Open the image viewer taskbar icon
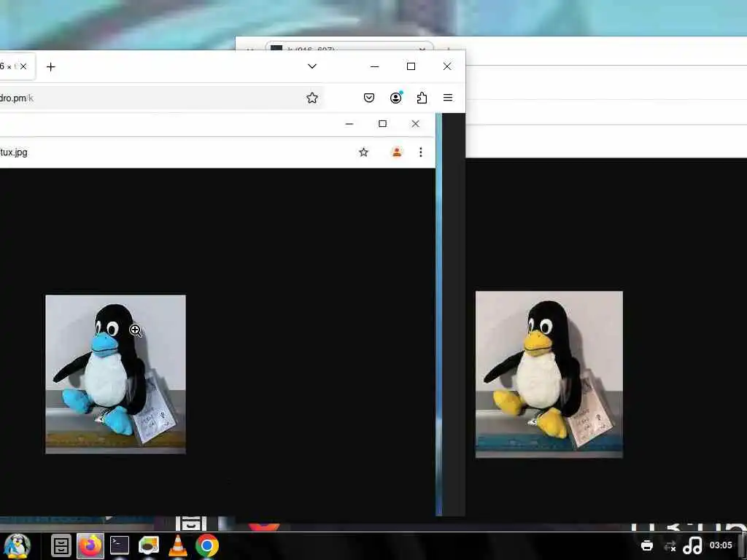Screen dimensions: 747x560 [149, 545]
